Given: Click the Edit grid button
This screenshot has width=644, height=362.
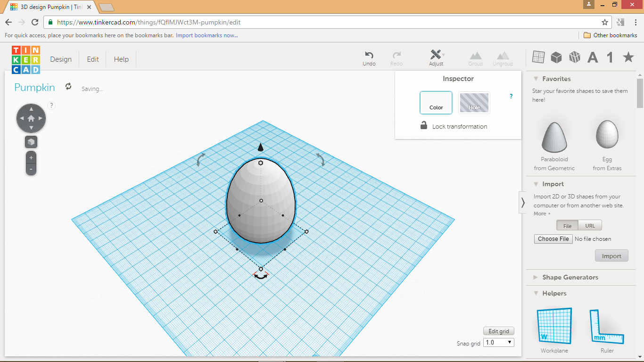Looking at the screenshot, I should pos(498,330).
